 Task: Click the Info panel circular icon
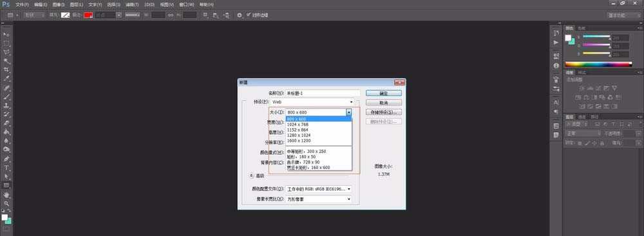click(556, 65)
